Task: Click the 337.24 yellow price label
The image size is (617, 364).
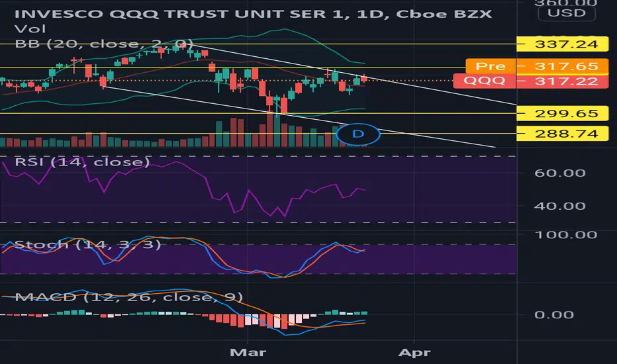Action: pos(562,44)
